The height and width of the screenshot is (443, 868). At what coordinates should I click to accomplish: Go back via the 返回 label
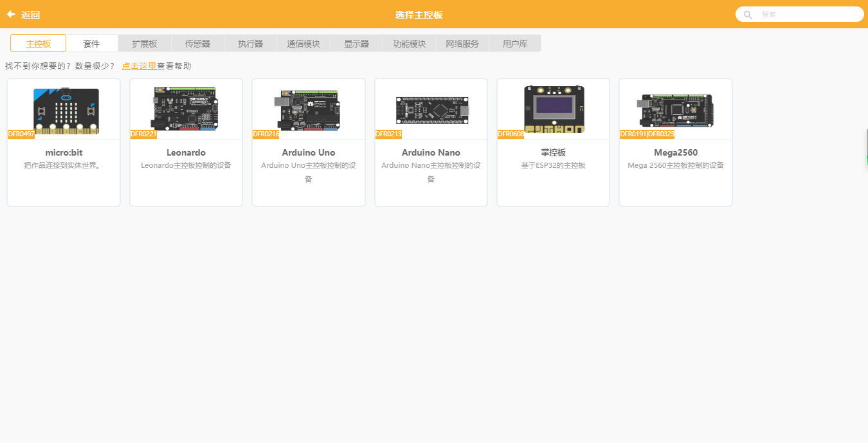coord(30,15)
